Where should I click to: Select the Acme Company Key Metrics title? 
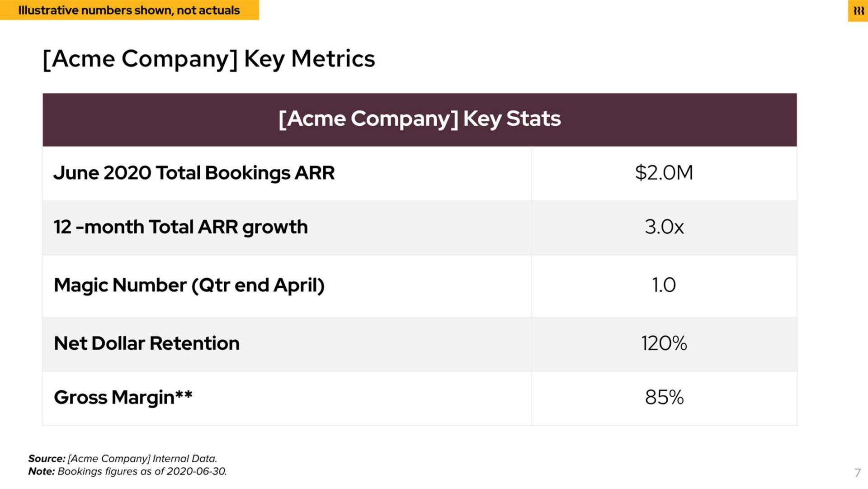(209, 59)
